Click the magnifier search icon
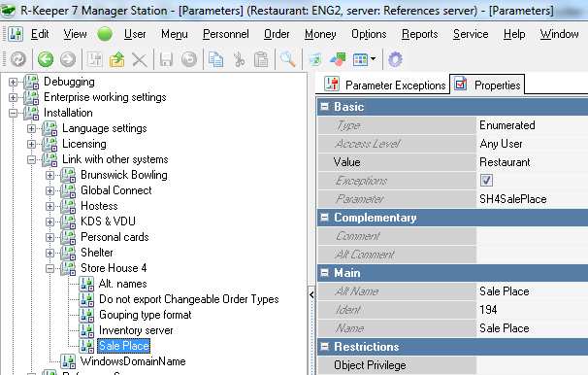The image size is (588, 375). 288,59
